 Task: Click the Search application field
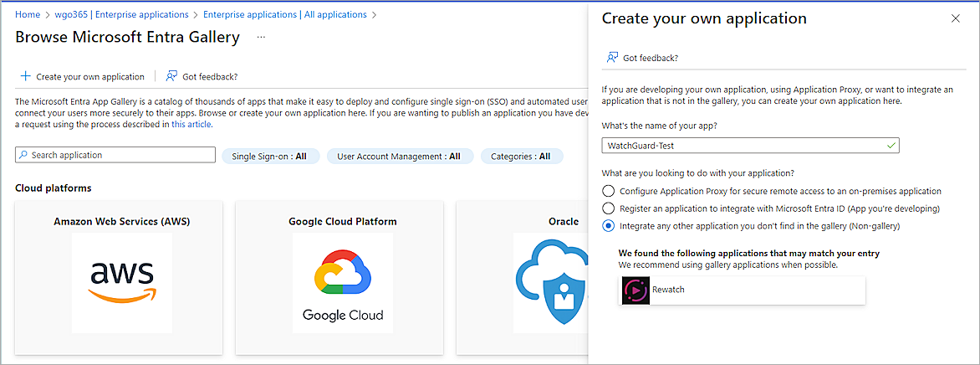coord(115,155)
